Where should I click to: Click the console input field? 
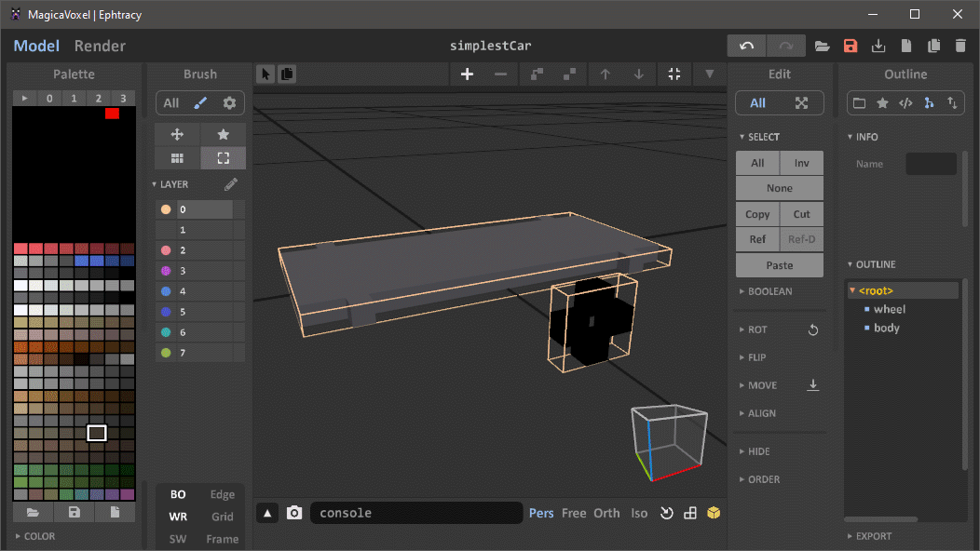pos(415,513)
